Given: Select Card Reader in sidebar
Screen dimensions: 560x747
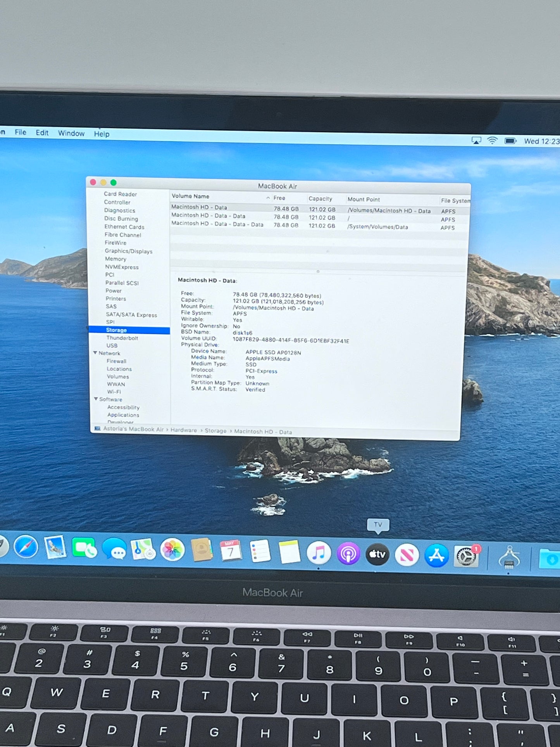Looking at the screenshot, I should point(120,194).
